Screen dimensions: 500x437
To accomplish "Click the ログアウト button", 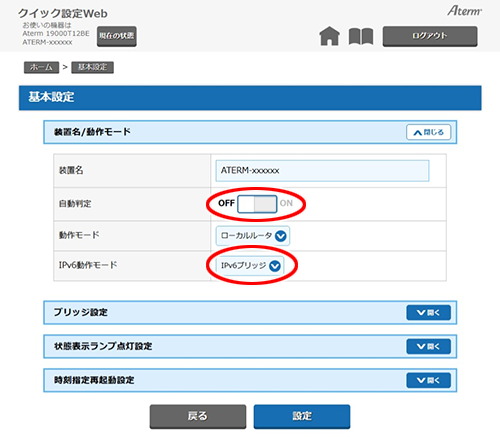I will 430,36.
